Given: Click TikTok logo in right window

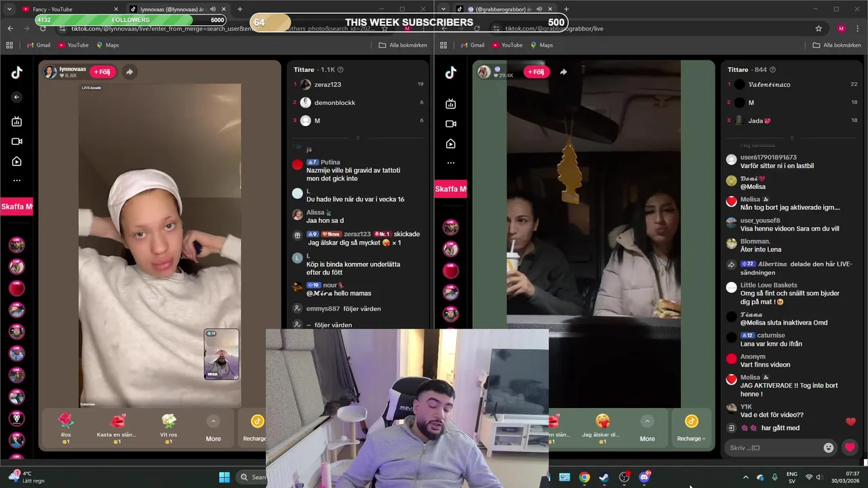Looking at the screenshot, I should click(451, 73).
